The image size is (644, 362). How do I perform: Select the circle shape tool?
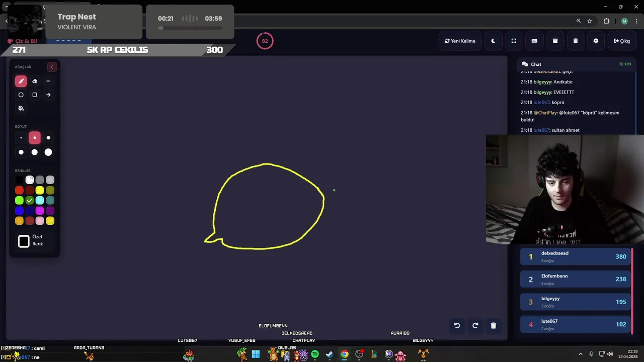[21, 95]
